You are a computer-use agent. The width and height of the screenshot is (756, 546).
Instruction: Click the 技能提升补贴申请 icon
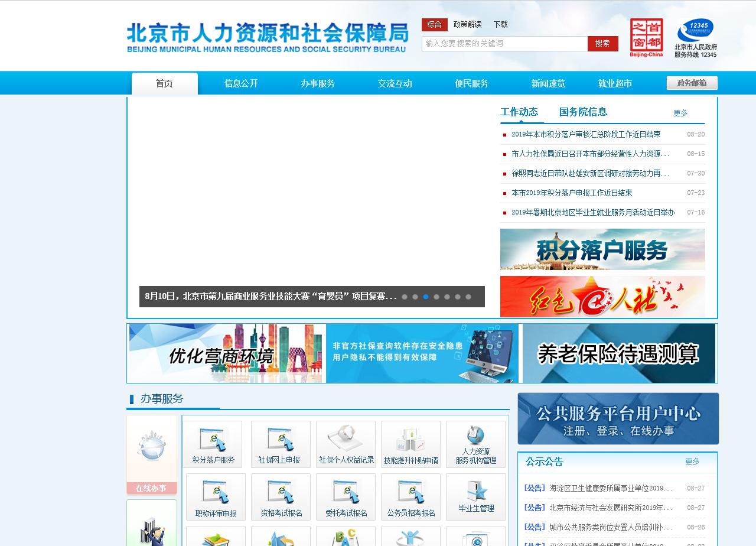411,444
